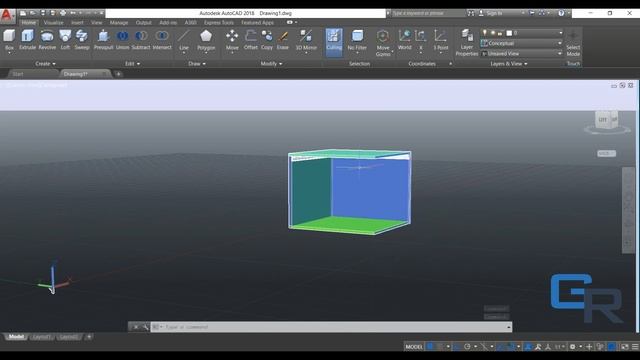Switch to the Output ribbon tab

tap(143, 22)
